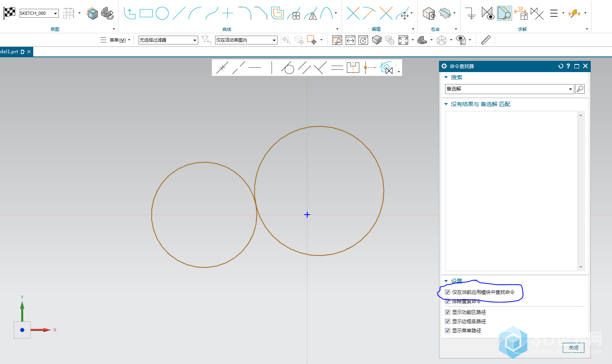
Task: Open the '无选择过滤器' selection filter dropdown
Action: [195, 40]
